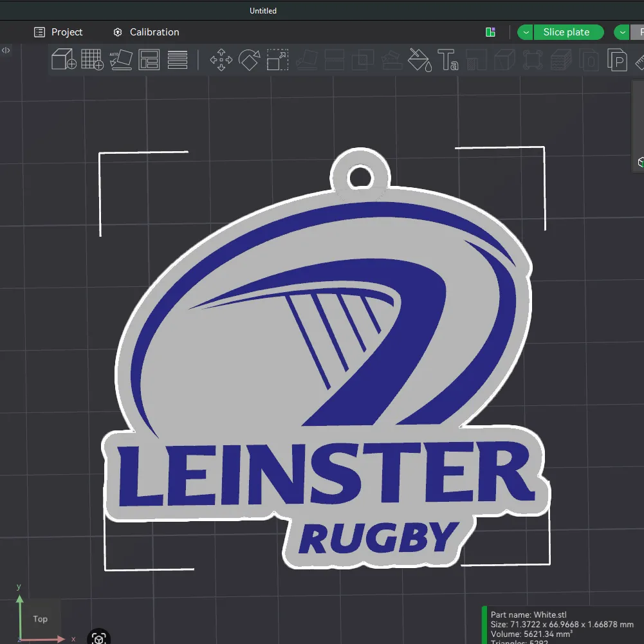Click the greyed square with corner nodes icon

point(533,60)
